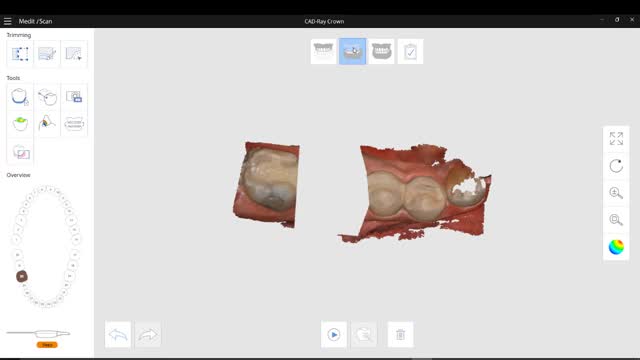The image size is (640, 360).
Task: Start scanning with the play button
Action: click(x=333, y=335)
